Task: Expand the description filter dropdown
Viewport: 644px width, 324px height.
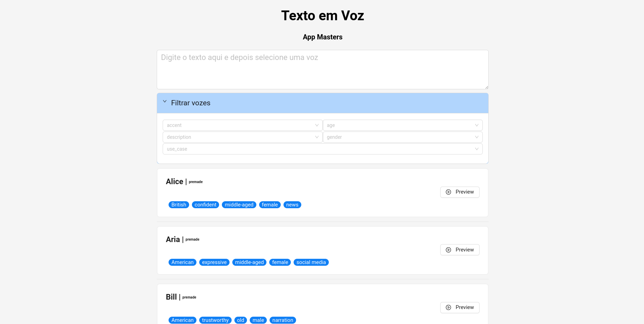Action: (x=242, y=137)
